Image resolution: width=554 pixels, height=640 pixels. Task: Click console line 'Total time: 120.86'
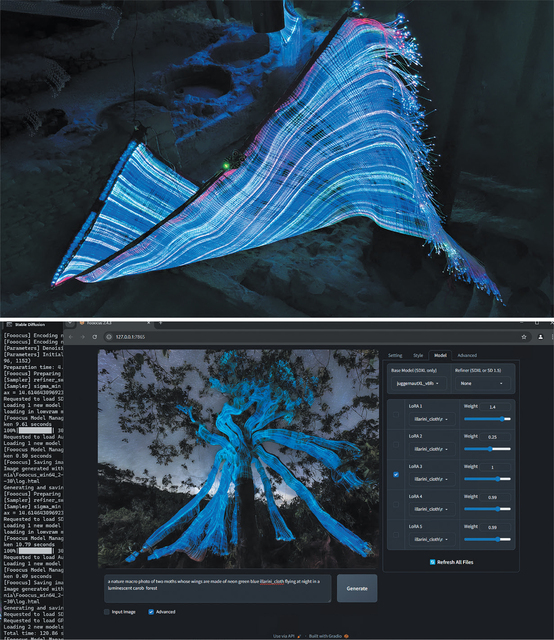(x=33, y=633)
